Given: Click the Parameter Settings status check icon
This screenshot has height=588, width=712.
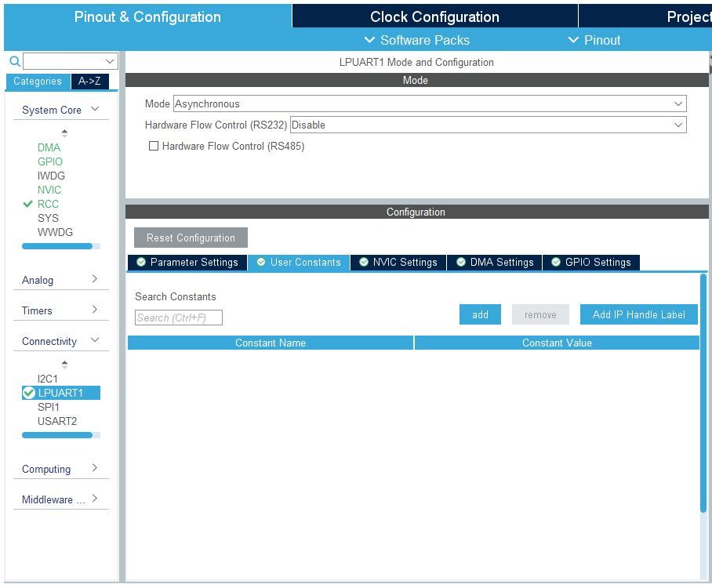Looking at the screenshot, I should [141, 262].
